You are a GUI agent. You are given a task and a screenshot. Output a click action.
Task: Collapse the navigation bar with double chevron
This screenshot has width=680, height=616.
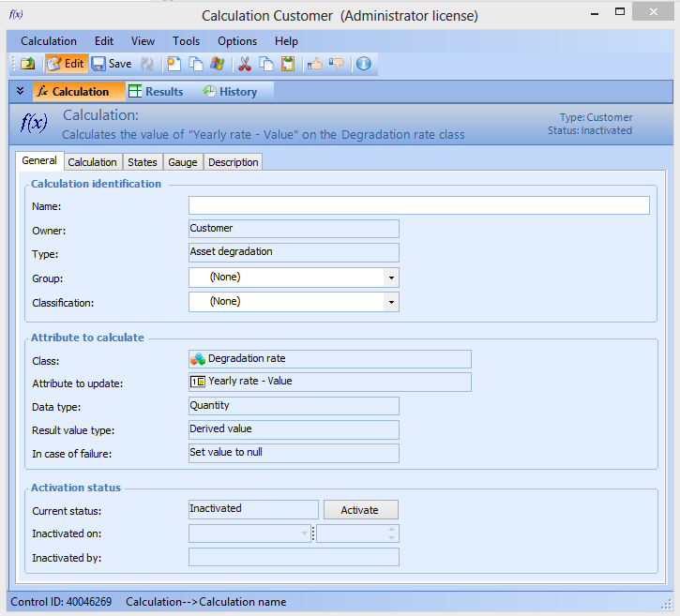pos(21,91)
